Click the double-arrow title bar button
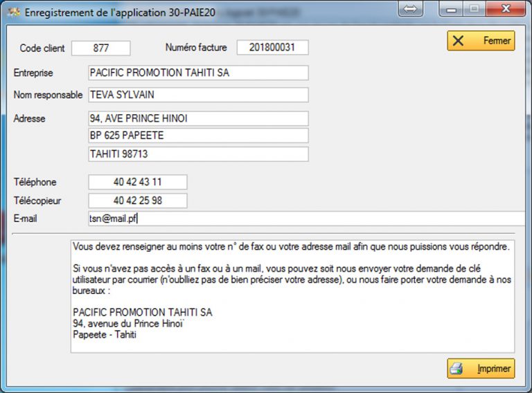This screenshot has width=532, height=393. pyautogui.click(x=410, y=9)
